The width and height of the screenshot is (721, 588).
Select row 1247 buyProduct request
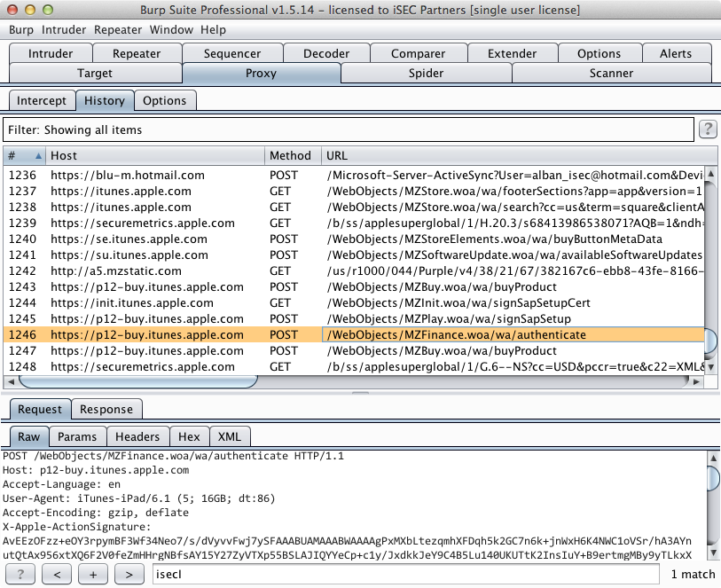(354, 351)
